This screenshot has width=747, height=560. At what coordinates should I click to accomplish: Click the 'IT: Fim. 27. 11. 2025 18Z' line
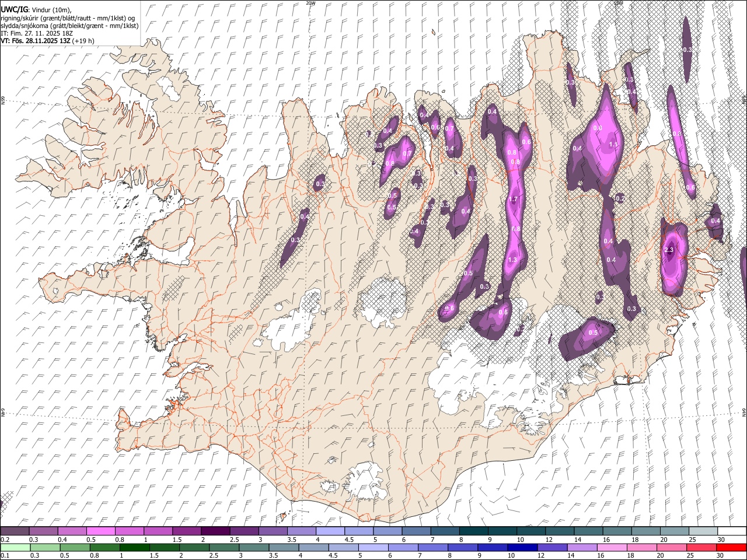37,33
